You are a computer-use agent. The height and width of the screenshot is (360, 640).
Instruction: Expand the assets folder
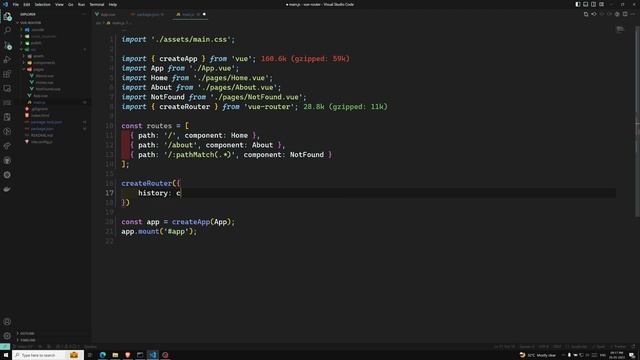[39, 56]
